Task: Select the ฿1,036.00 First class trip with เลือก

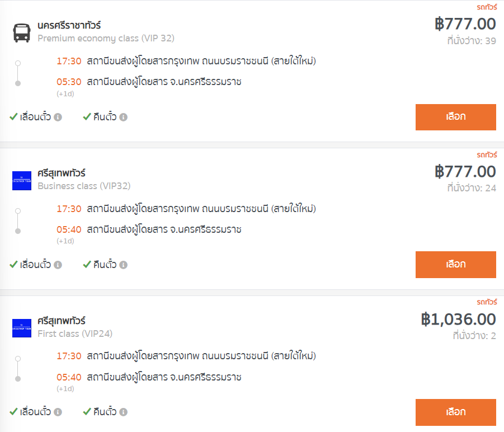Action: [456, 412]
